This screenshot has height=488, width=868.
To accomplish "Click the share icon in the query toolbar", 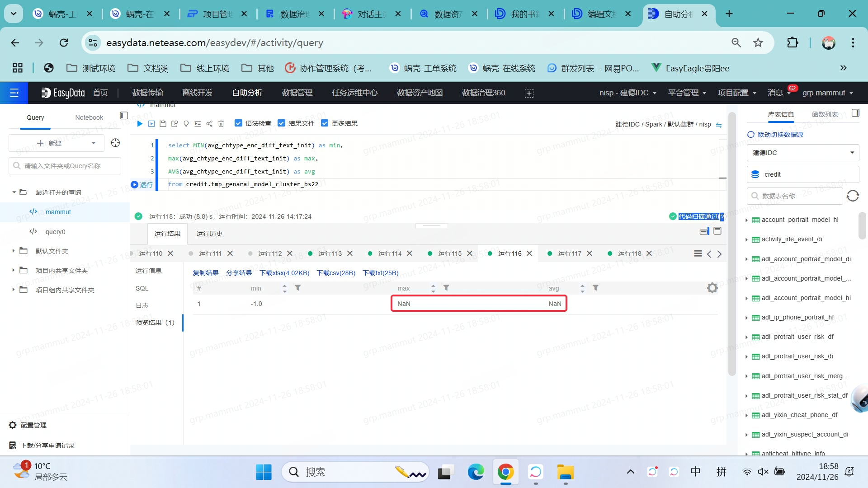I will pos(209,123).
